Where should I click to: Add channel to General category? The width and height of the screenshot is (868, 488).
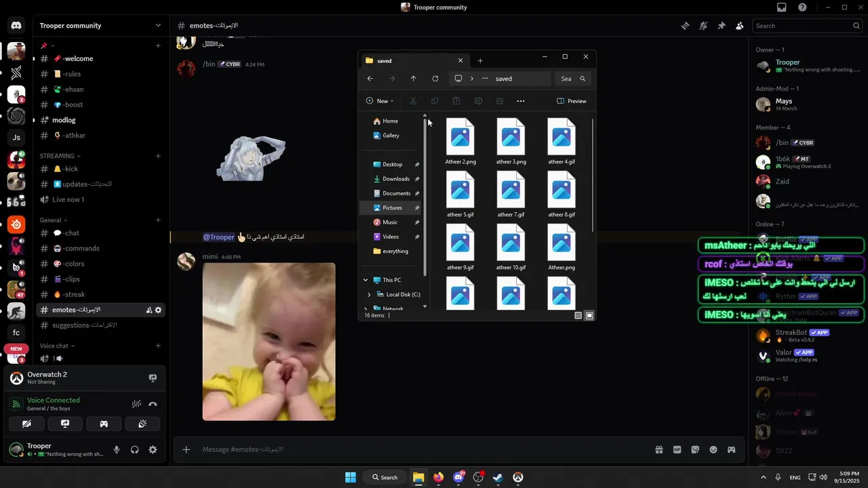[158, 220]
